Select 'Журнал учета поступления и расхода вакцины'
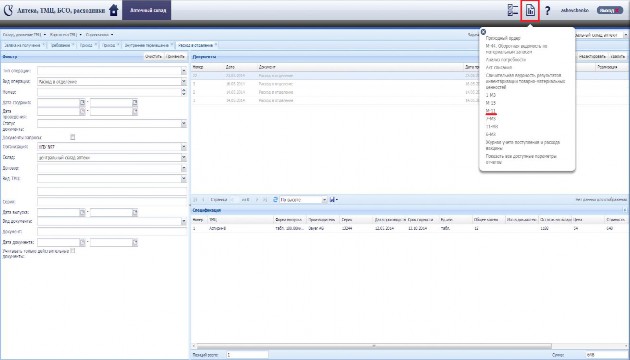 pyautogui.click(x=522, y=145)
